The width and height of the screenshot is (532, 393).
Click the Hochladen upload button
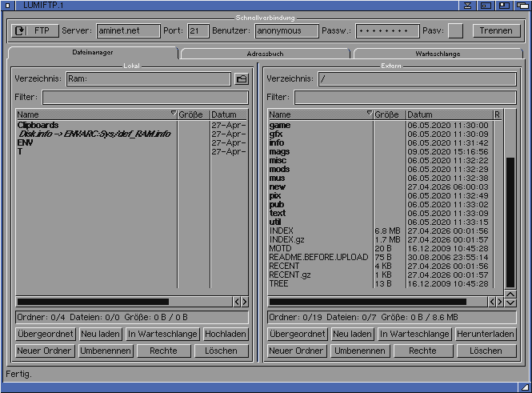coord(226,334)
